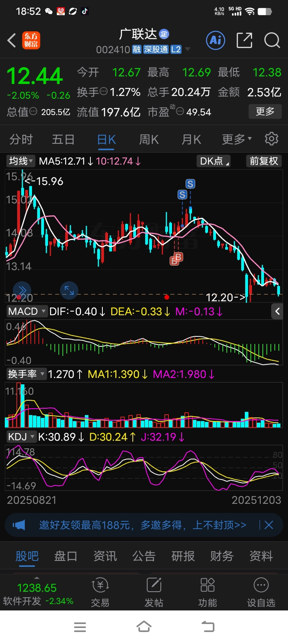Tap info icon next to 换手
Image resolution: width=288 pixels, height=644 pixels.
104,91
